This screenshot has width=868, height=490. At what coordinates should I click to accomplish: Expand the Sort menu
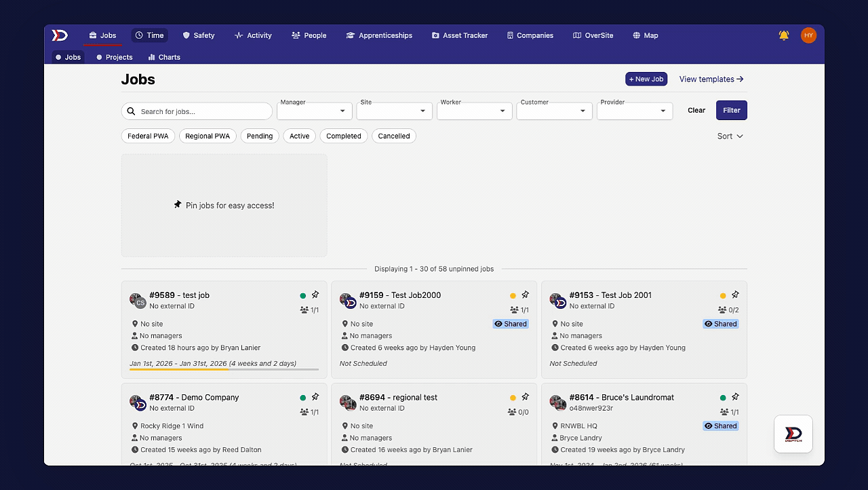point(730,136)
